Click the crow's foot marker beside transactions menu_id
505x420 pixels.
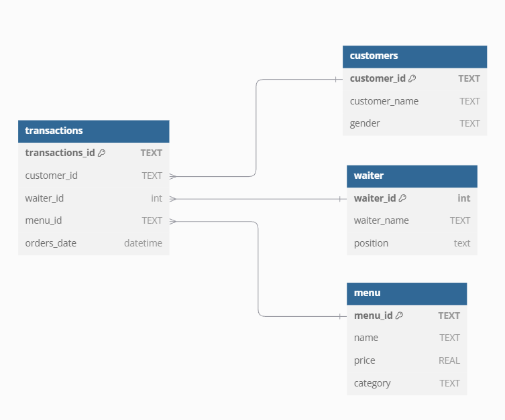point(173,221)
